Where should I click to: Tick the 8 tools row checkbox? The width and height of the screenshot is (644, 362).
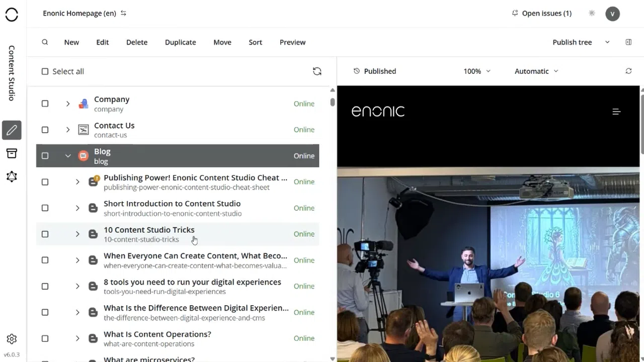pos(45,287)
